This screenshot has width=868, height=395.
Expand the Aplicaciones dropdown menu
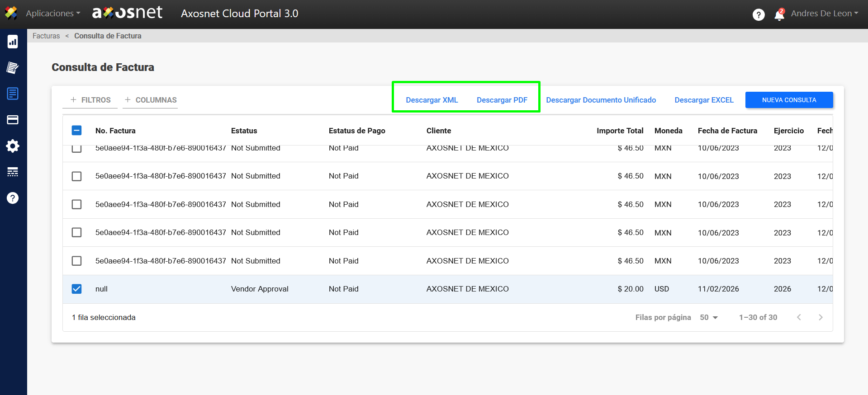(x=53, y=14)
